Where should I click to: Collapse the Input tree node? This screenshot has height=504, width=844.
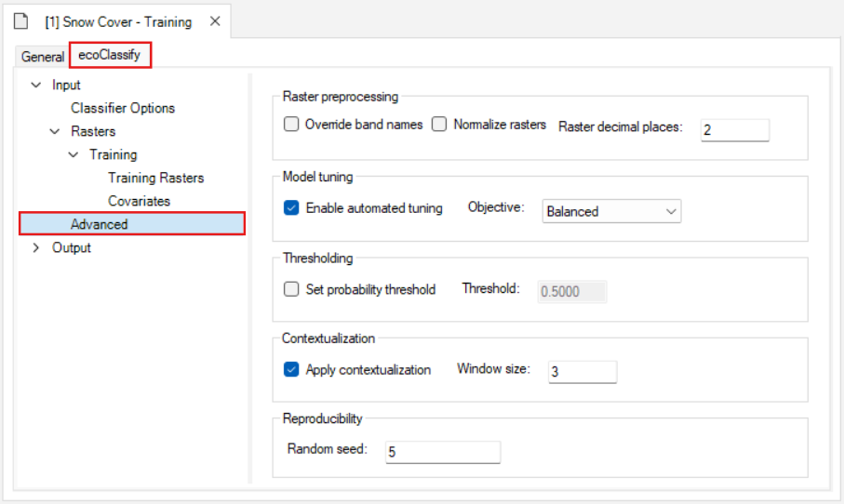[36, 86]
